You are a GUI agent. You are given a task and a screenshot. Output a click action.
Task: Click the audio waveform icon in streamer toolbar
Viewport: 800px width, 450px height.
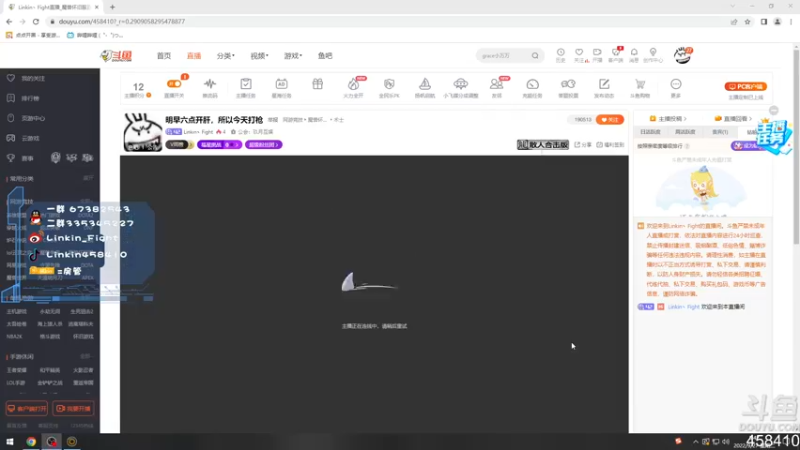point(210,84)
